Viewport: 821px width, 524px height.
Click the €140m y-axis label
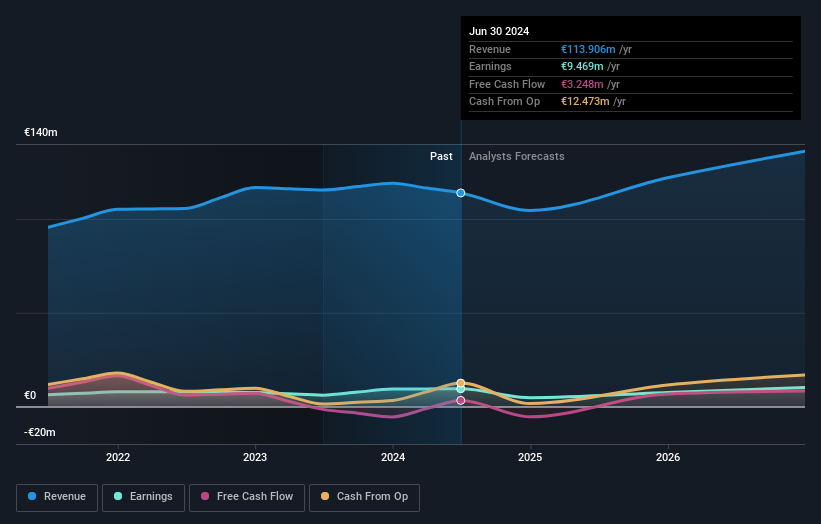41,132
